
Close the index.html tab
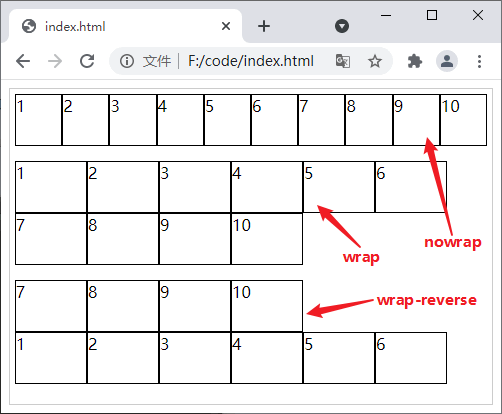point(226,26)
